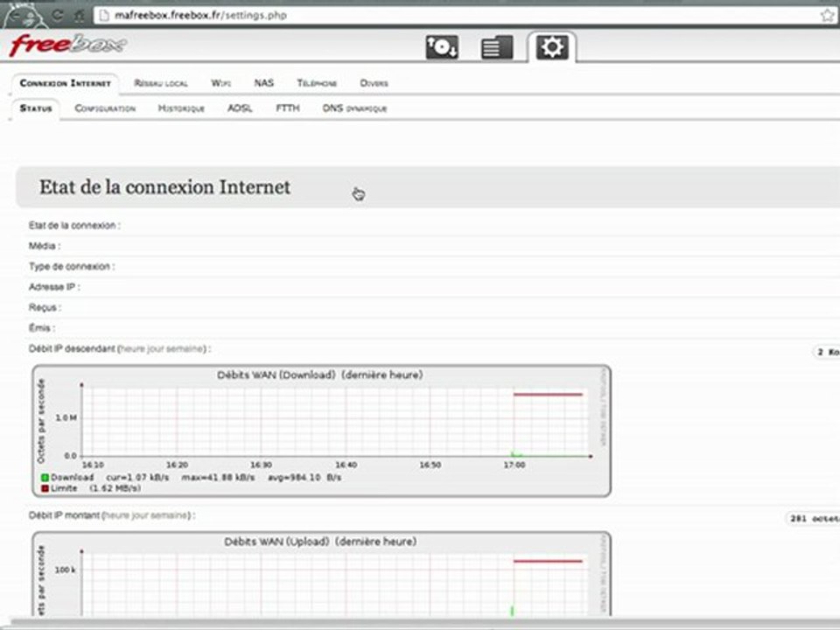840x630 pixels.
Task: Switch to the Connexion Internet tab
Action: pyautogui.click(x=66, y=83)
